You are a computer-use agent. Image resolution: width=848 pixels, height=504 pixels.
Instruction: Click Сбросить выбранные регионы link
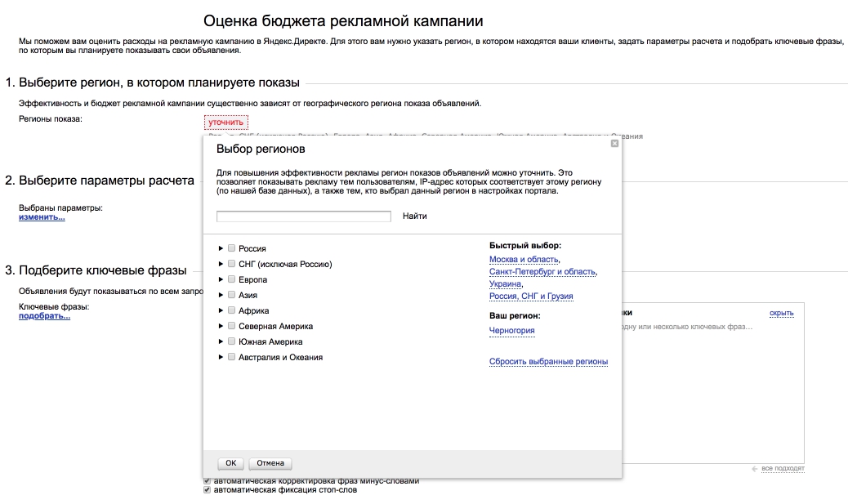(x=548, y=361)
